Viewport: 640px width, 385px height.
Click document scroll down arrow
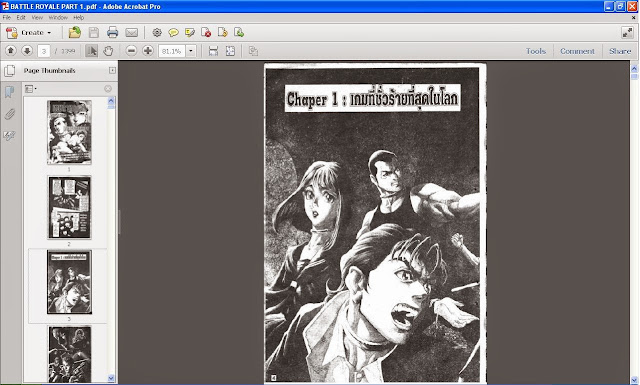[634, 381]
